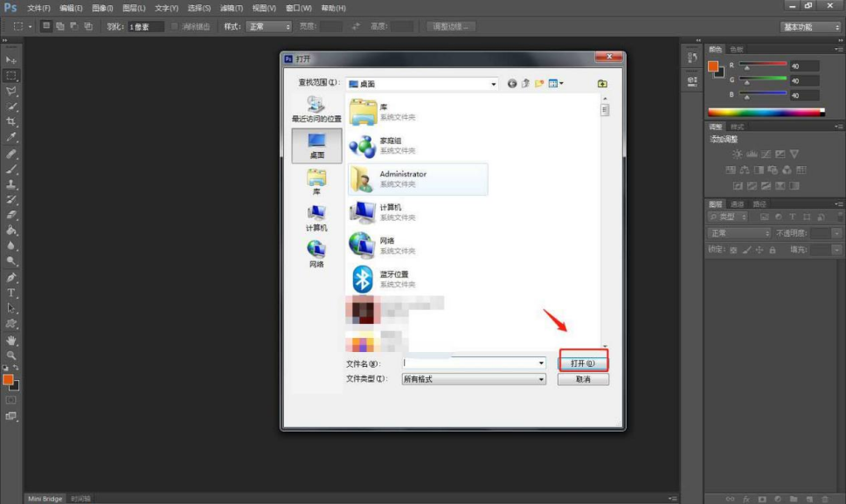Screen dimensions: 846x504
Task: Select the Hand tool
Action: [11, 340]
